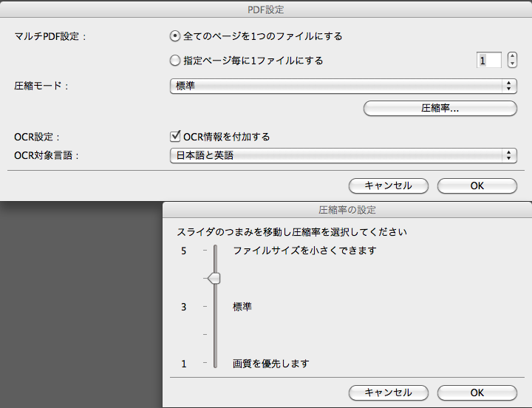Click the 標準 label beside slider
Viewport: 532px width, 408px height.
(x=242, y=307)
